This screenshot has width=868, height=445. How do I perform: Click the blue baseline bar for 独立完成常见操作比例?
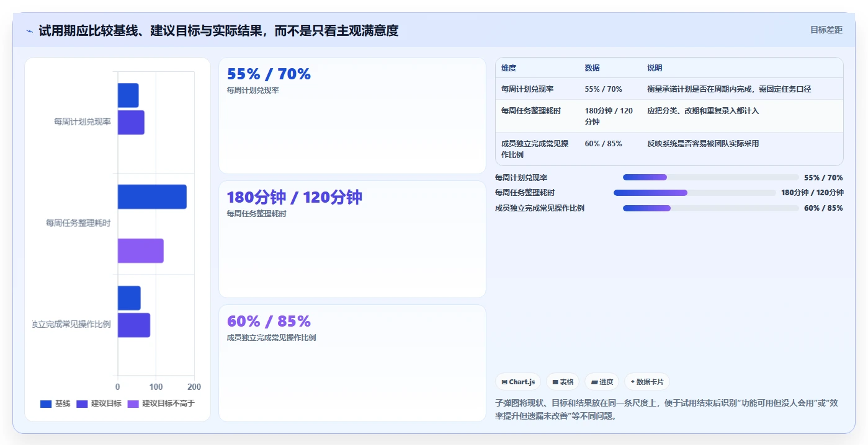click(129, 298)
